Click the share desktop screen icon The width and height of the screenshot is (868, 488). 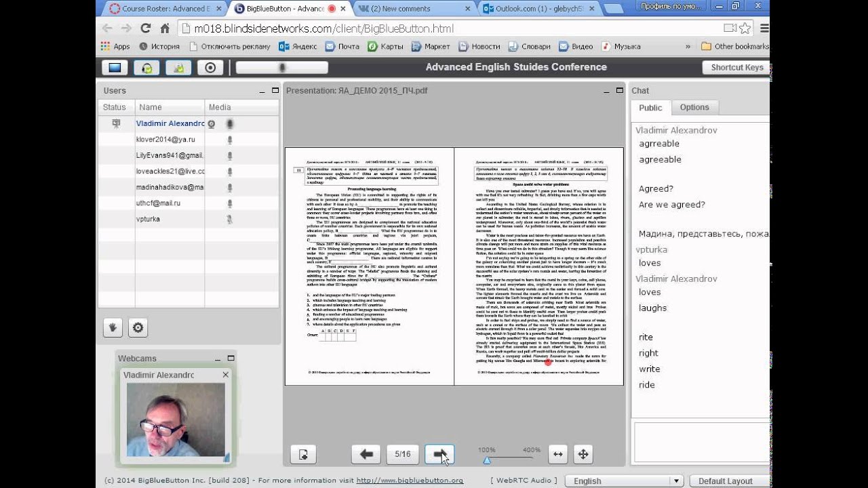pos(115,67)
